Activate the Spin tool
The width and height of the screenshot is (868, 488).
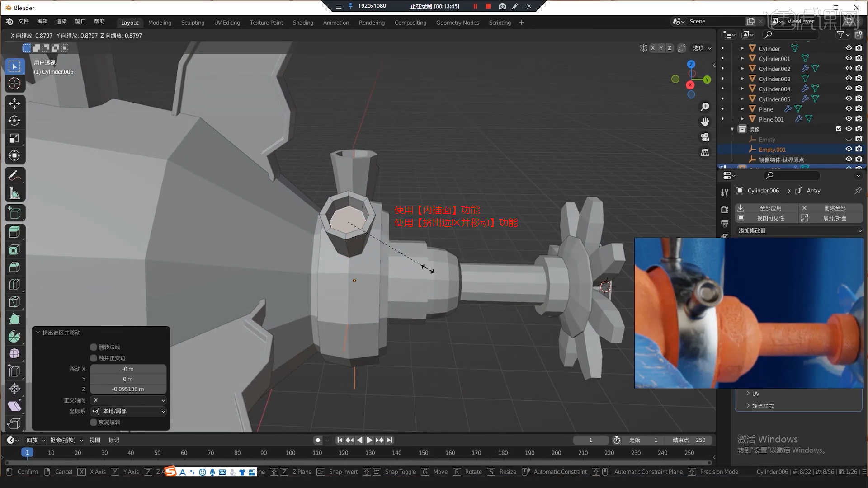[15, 336]
